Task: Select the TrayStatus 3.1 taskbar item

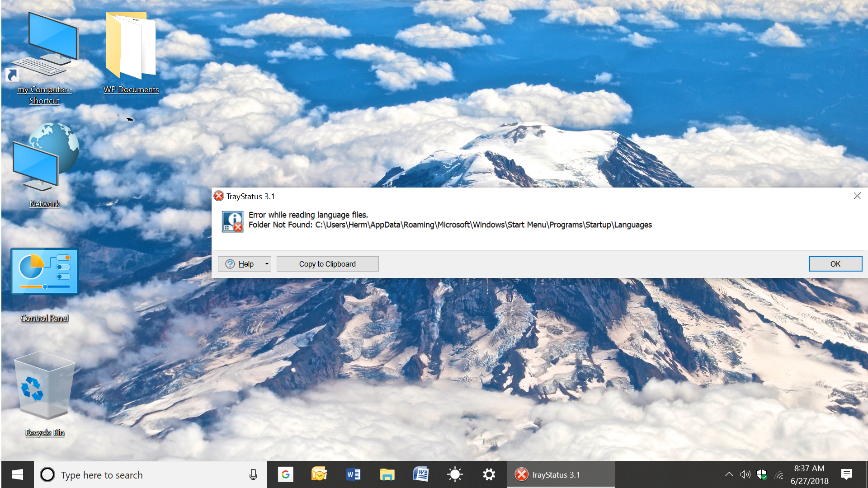Action: 561,474
